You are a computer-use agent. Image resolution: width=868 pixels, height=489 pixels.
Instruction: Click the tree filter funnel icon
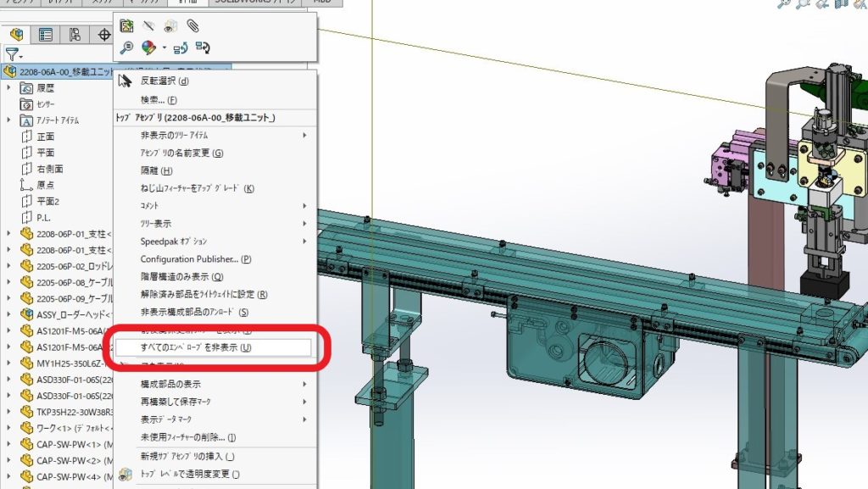[11, 53]
